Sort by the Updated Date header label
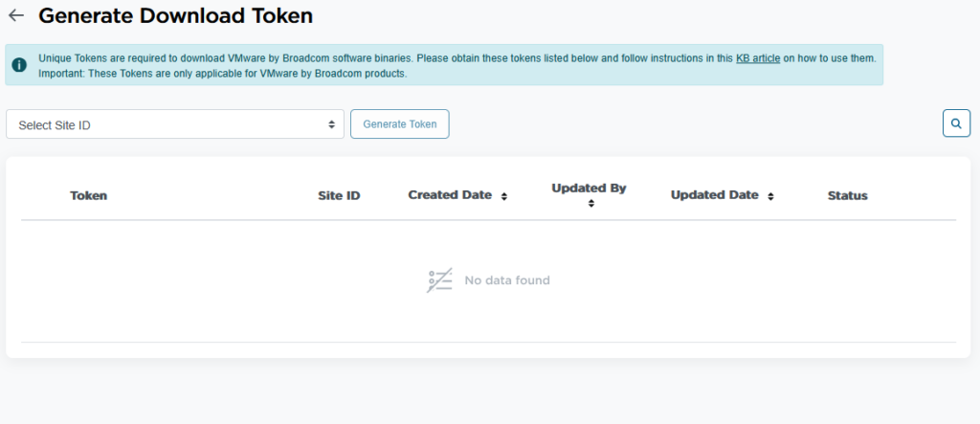 coord(714,195)
